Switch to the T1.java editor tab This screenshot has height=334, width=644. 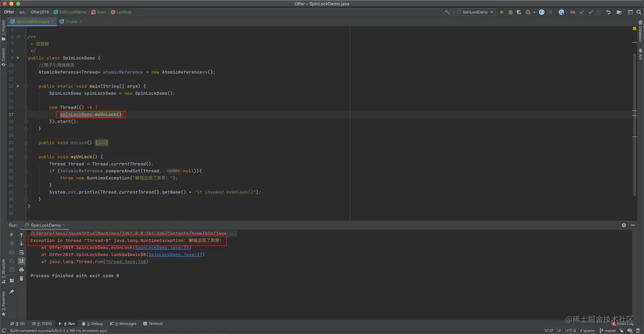point(71,21)
